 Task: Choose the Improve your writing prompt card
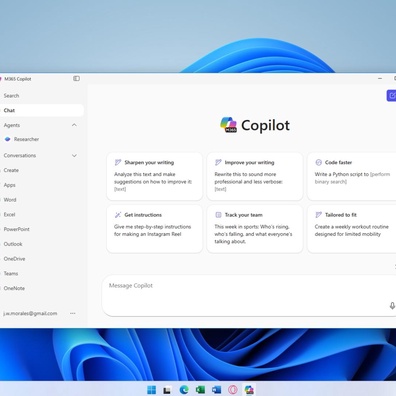(255, 177)
